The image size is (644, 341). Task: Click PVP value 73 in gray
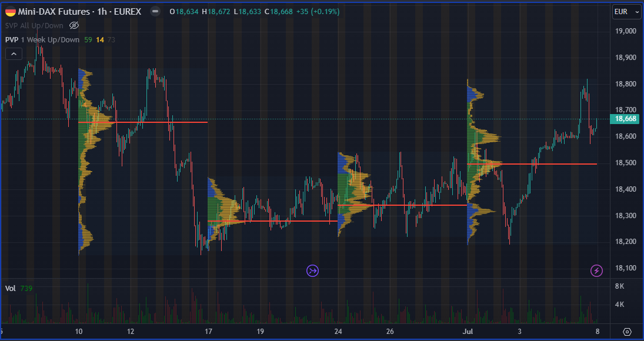point(111,40)
